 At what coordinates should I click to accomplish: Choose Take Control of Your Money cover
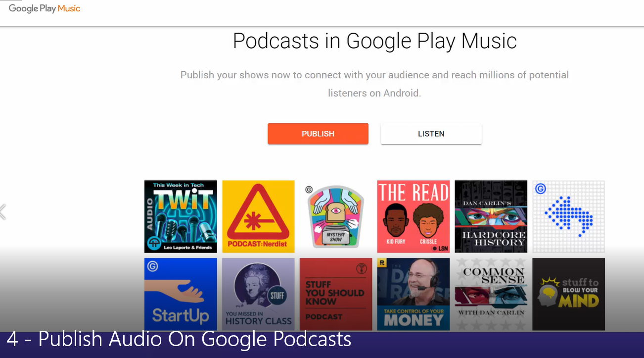tap(414, 294)
